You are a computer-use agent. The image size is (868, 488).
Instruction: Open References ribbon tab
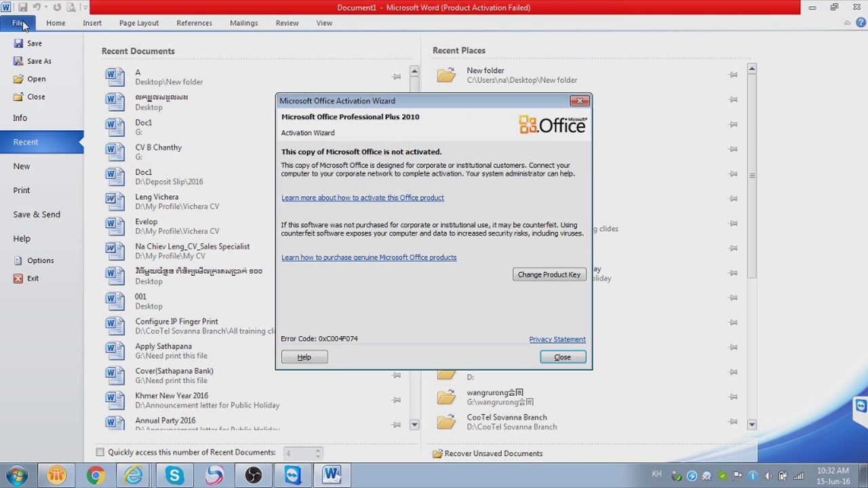[194, 23]
